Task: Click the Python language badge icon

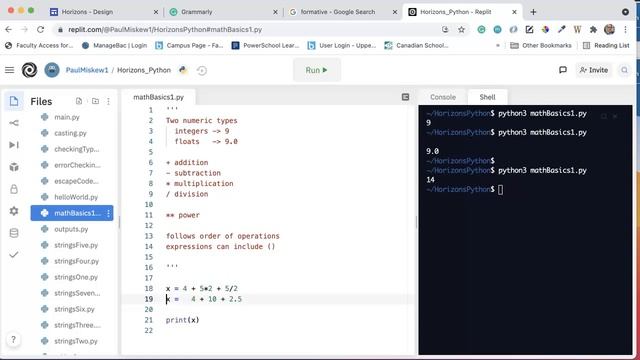Action: click(x=183, y=70)
